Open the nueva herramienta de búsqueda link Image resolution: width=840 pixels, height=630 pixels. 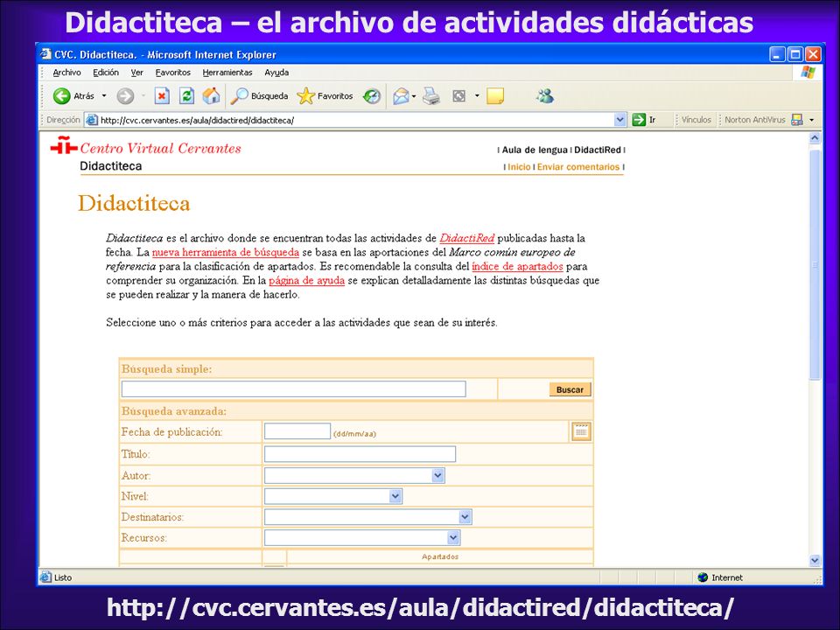click(x=226, y=252)
